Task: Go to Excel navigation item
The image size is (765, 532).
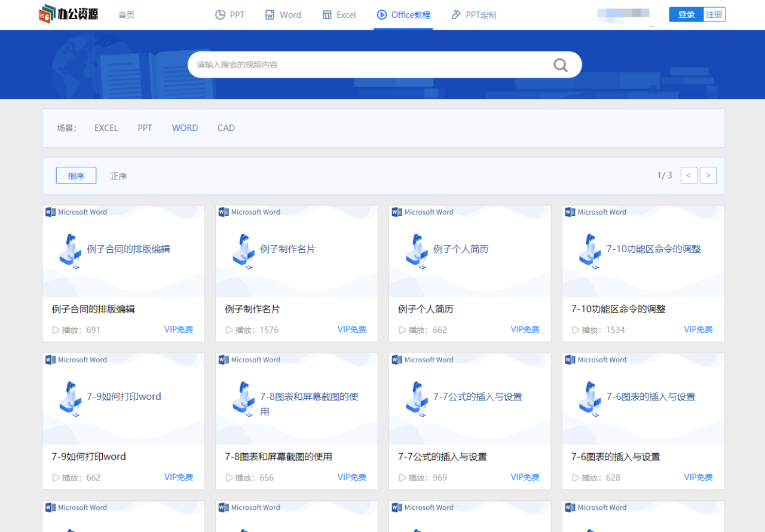Action: pos(339,15)
